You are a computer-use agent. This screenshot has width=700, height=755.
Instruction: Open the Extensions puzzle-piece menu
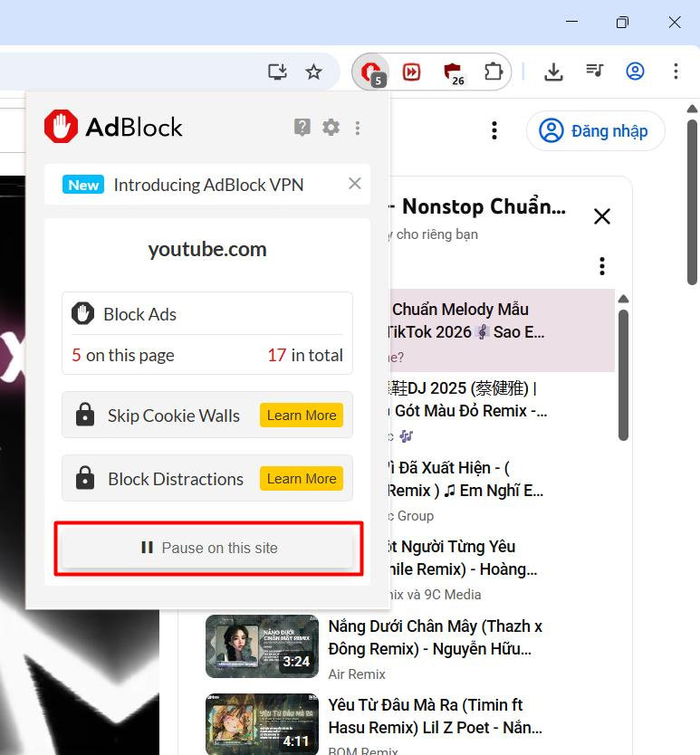pyautogui.click(x=493, y=72)
